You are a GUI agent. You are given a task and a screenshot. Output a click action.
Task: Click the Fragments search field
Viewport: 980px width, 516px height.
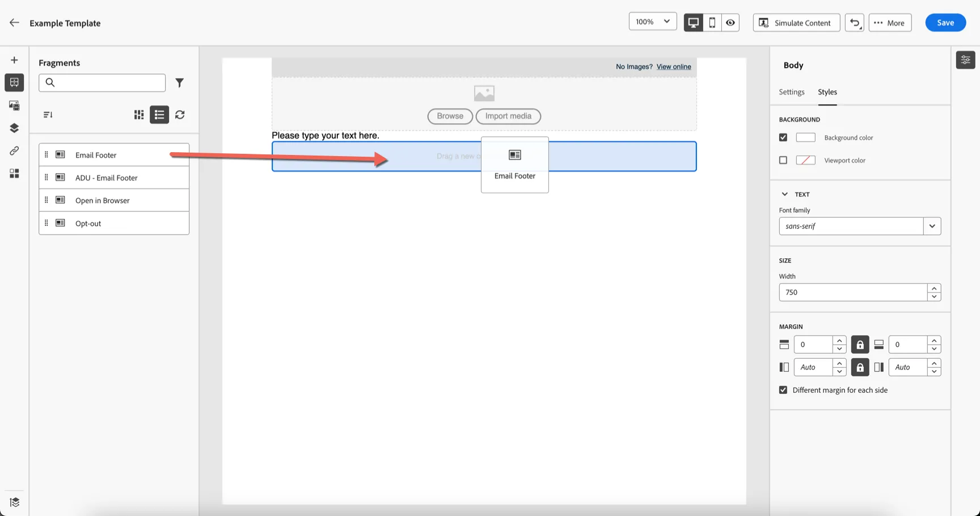click(x=102, y=83)
